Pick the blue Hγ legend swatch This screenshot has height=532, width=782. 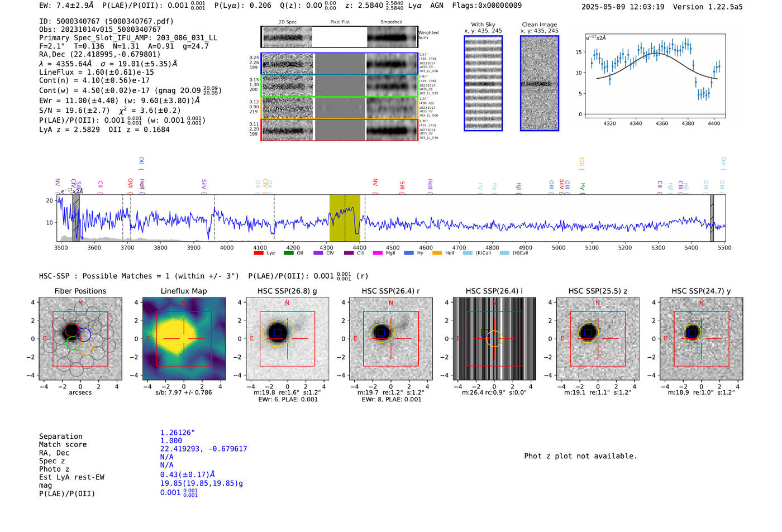click(x=409, y=253)
